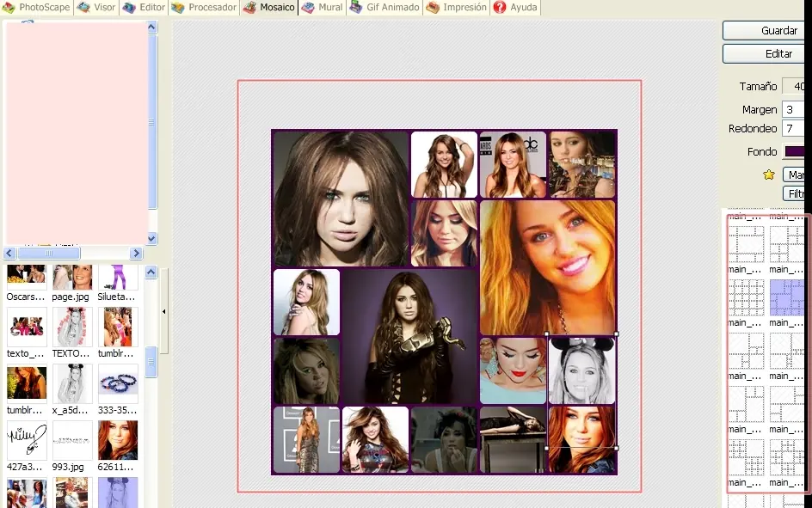Select the red lips photo mosaic cell
This screenshot has width=812, height=508.
[513, 370]
